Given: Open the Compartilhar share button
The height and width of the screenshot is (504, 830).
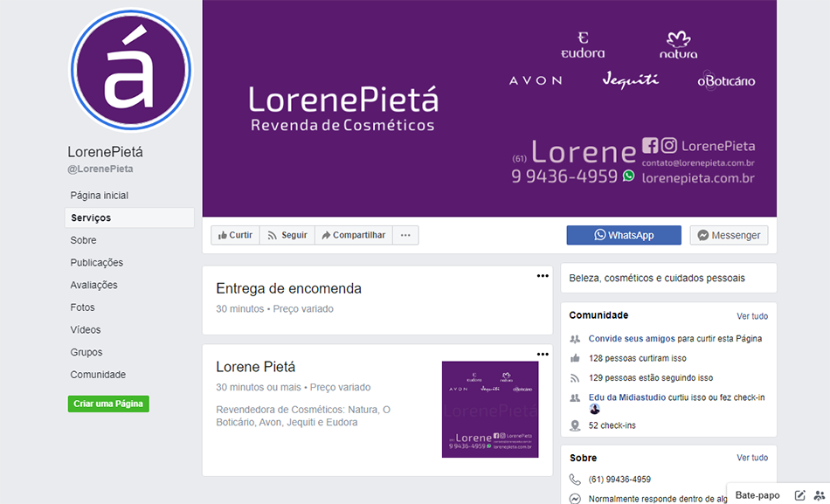Looking at the screenshot, I should [353, 235].
